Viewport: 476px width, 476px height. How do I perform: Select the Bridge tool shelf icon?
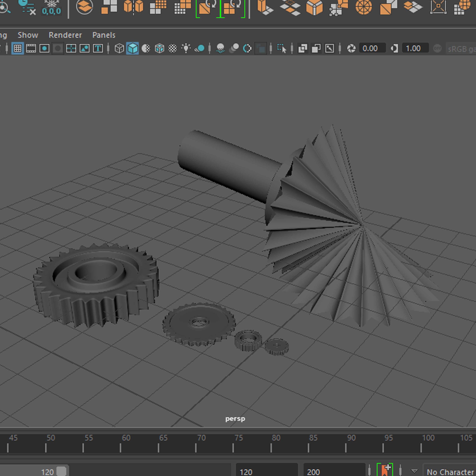[x=290, y=7]
